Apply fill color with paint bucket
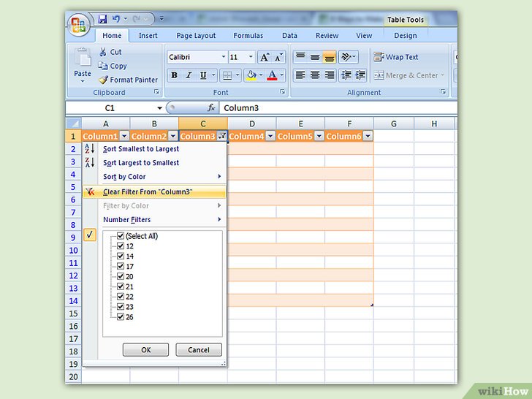Screen dimensions: 532x399 [251, 75]
